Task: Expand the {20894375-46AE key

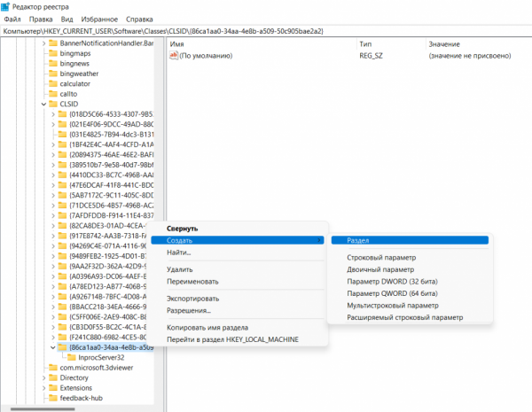Action: pos(53,155)
